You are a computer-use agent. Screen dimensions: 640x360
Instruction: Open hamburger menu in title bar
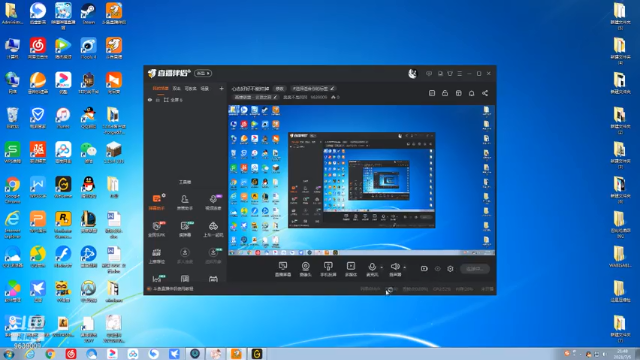point(460,73)
